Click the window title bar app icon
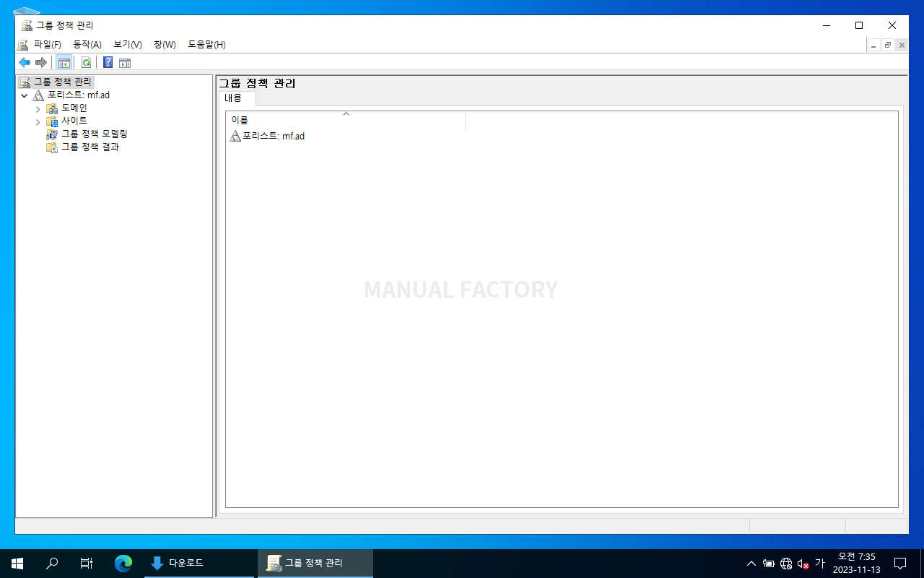This screenshot has height=578, width=924. 27,25
